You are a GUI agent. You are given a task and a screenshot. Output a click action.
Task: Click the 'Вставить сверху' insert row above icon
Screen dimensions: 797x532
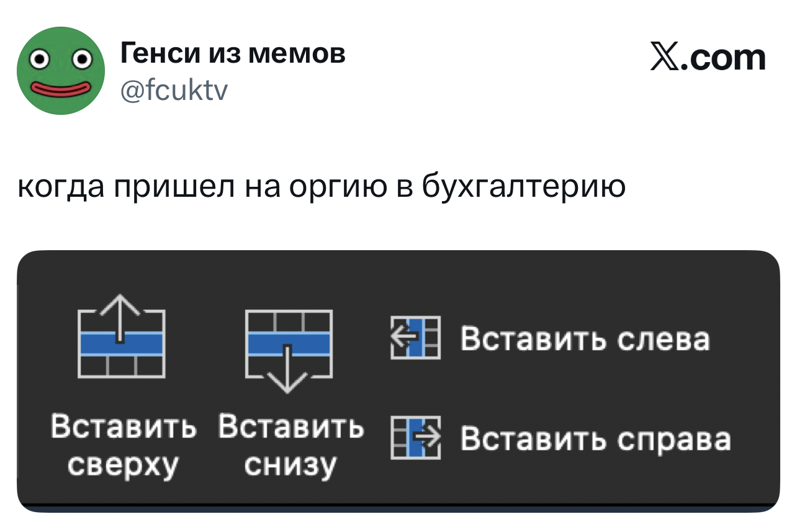[x=121, y=343]
